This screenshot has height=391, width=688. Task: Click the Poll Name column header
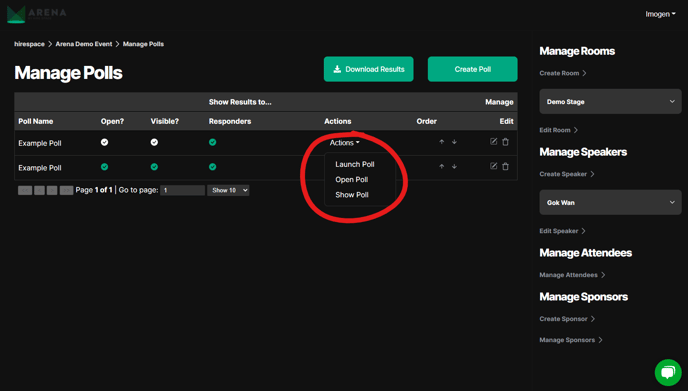[x=36, y=121]
